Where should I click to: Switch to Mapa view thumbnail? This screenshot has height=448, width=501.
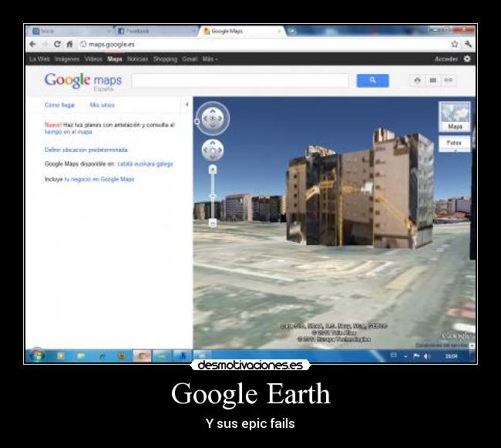click(x=454, y=116)
